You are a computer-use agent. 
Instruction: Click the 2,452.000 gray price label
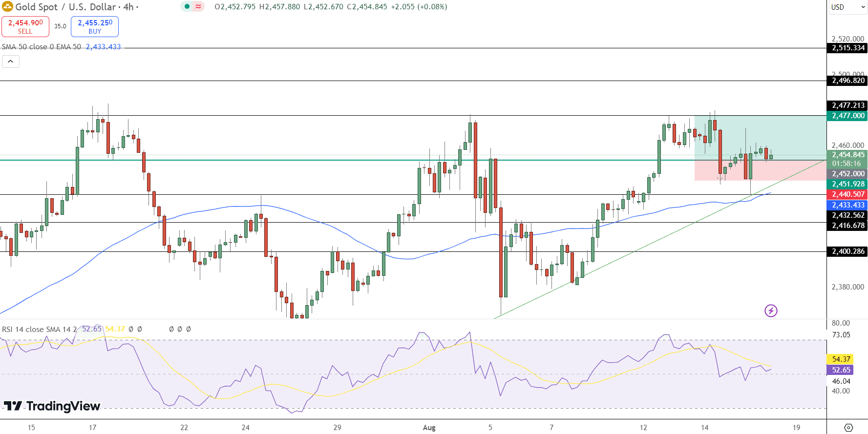pos(848,174)
